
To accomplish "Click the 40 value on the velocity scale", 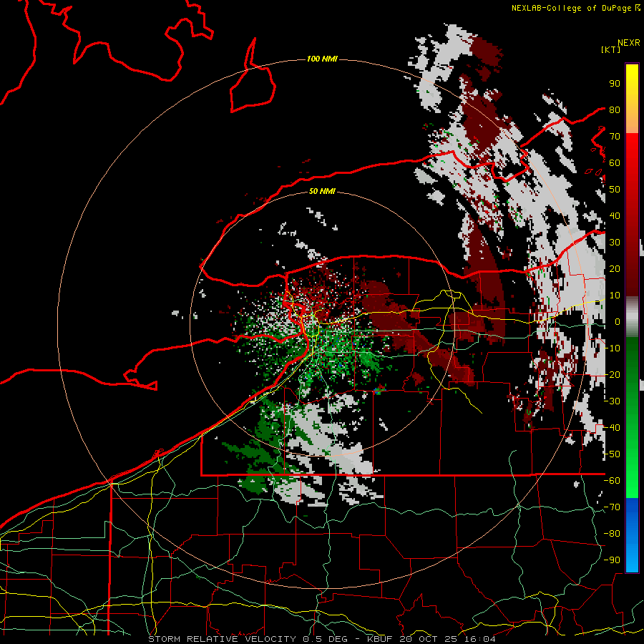I will click(615, 215).
